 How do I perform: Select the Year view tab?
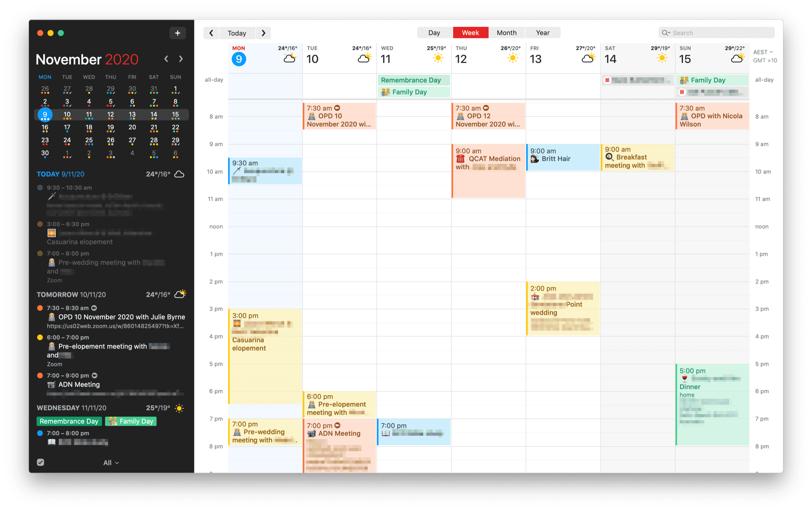point(542,33)
